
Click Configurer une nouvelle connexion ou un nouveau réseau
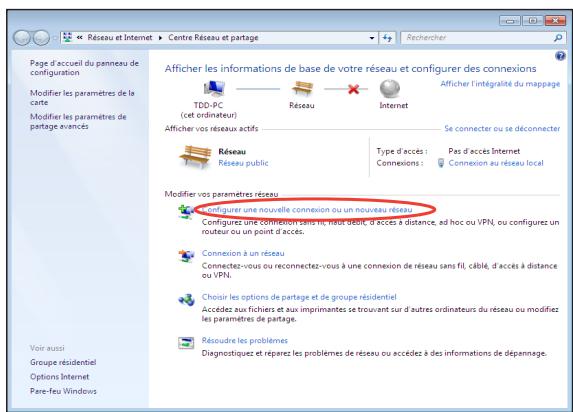pos(307,209)
